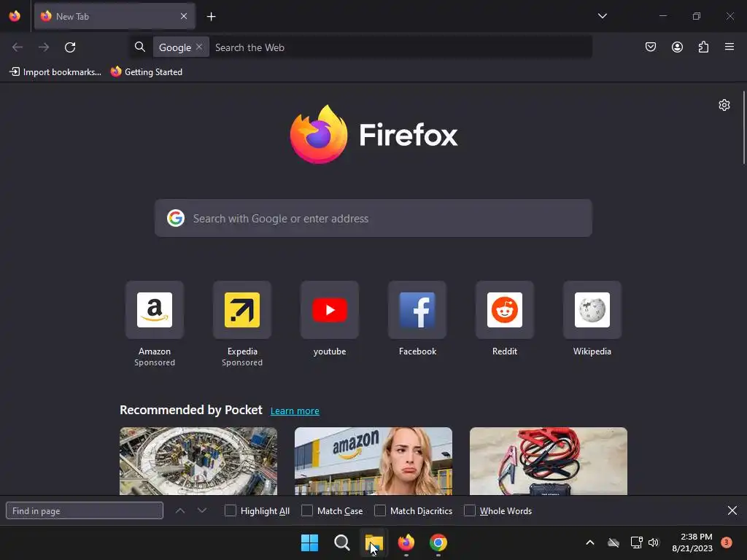Screen dimensions: 747x560
Task: Close the New Tab tab
Action: tap(184, 16)
